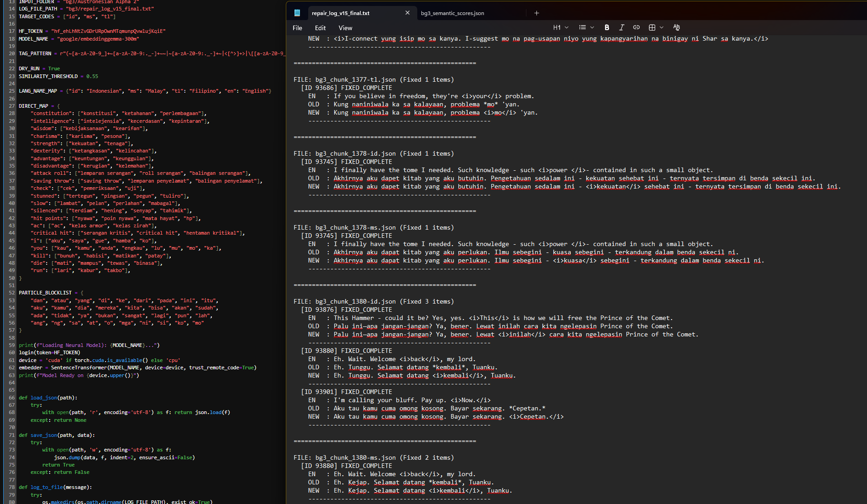The image size is (867, 504).
Task: Switch to bg3_semantic_scores.json tab
Action: (452, 13)
